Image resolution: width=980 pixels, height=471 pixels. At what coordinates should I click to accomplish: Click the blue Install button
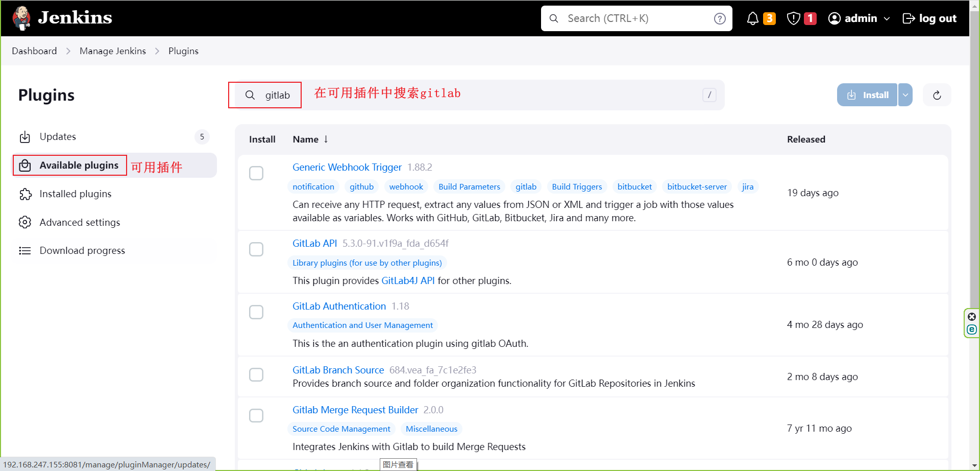[x=867, y=95]
